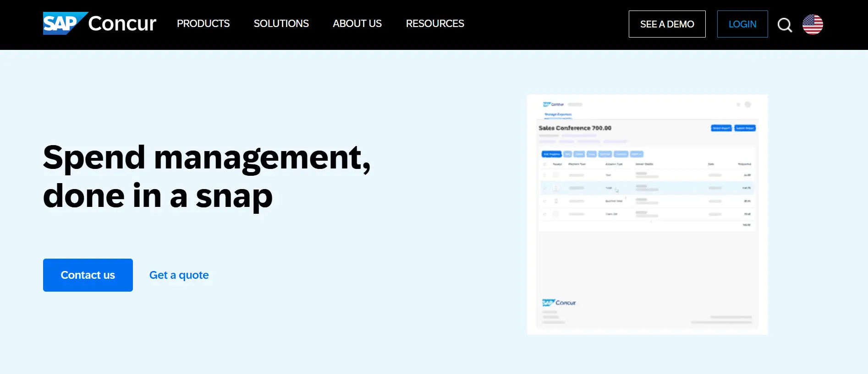Select the US flag country icon
Screen dimensions: 868x374
pos(813,24)
